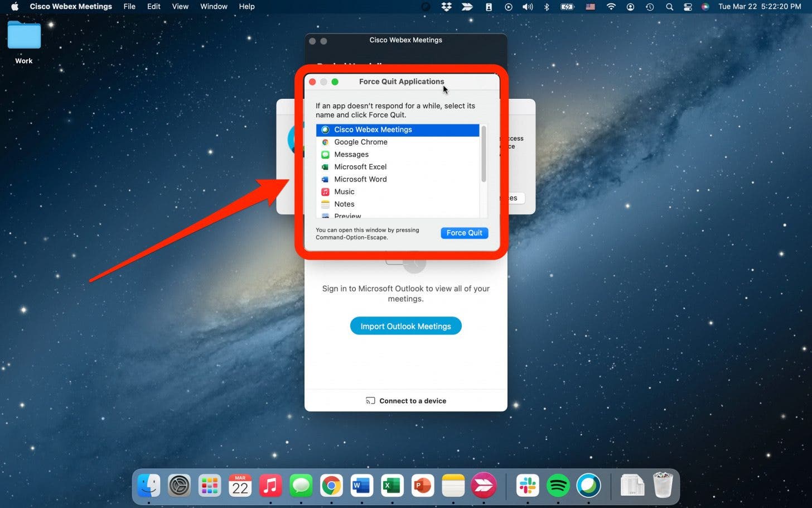Open the Window menu

click(214, 7)
